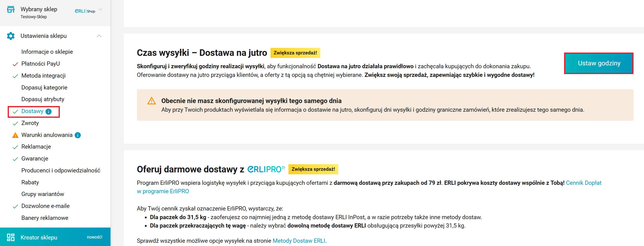644x246 pixels.
Task: Follow the Cennik Dopłat link
Action: click(584, 183)
